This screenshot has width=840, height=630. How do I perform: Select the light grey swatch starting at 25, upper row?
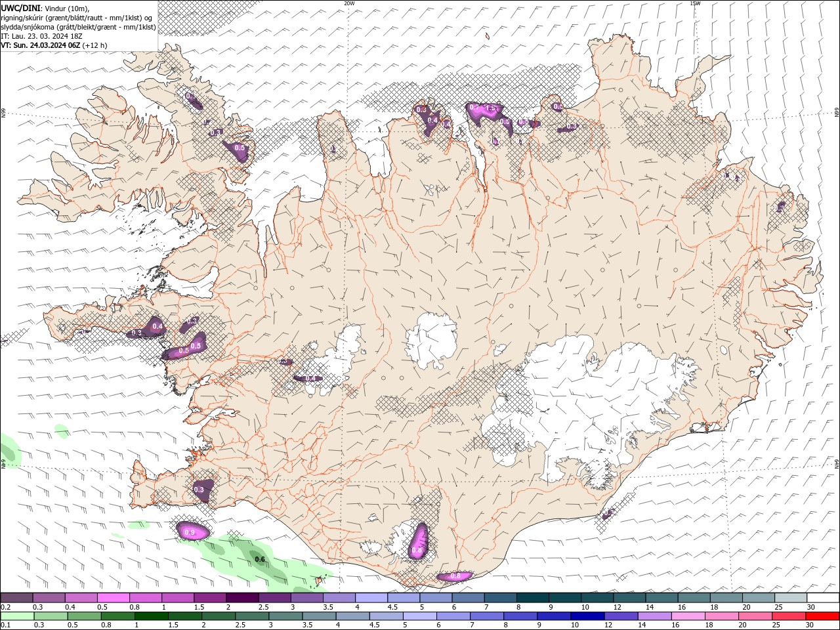pyautogui.click(x=789, y=598)
